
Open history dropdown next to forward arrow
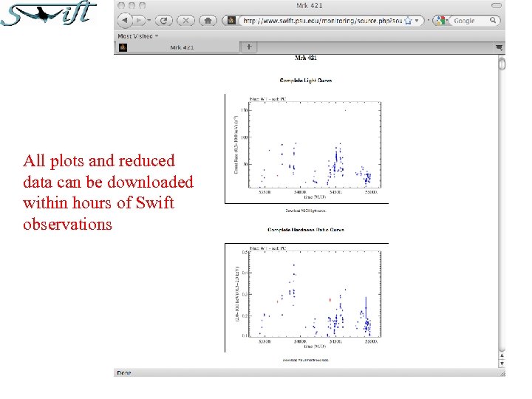(x=149, y=21)
